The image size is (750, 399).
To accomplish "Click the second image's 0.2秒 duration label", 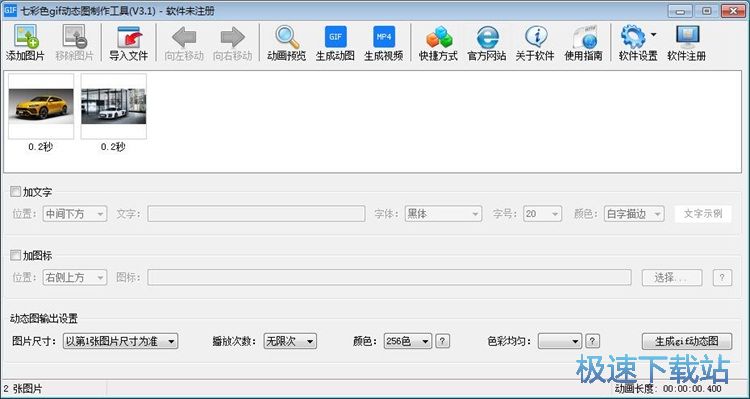I will point(113,147).
